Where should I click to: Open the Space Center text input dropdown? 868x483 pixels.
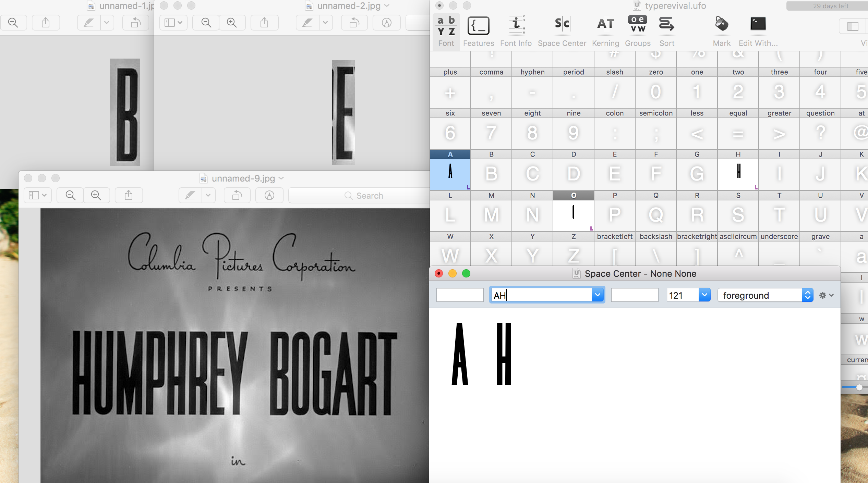coord(598,295)
